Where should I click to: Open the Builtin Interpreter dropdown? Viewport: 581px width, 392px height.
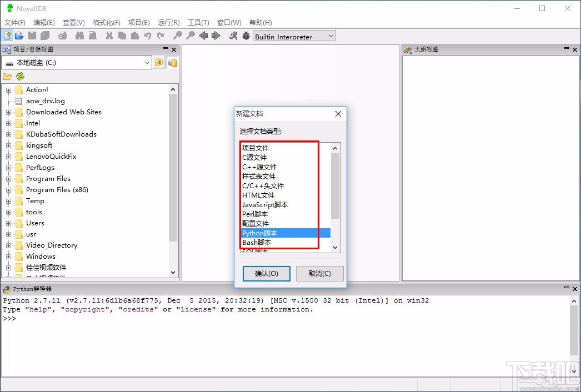[331, 36]
